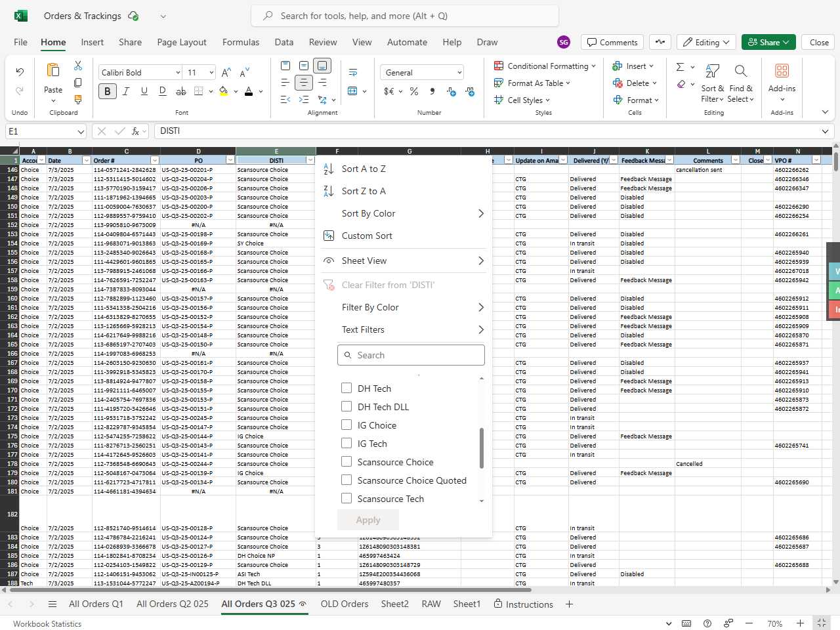Image resolution: width=840 pixels, height=630 pixels.
Task: Open the Date column filter dropdown
Action: click(86, 160)
